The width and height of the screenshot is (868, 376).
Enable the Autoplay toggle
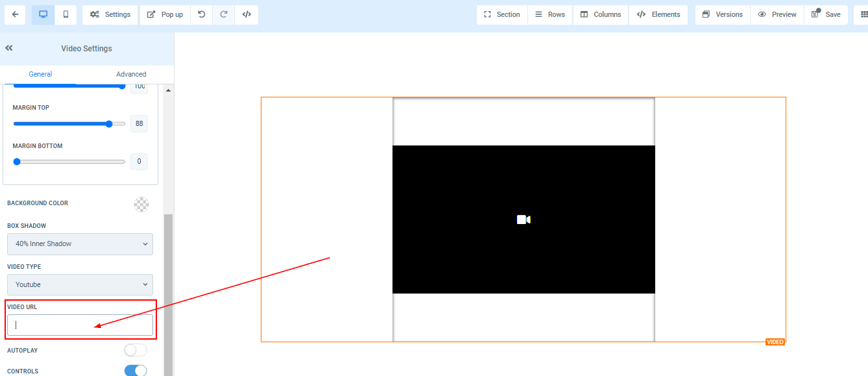135,351
